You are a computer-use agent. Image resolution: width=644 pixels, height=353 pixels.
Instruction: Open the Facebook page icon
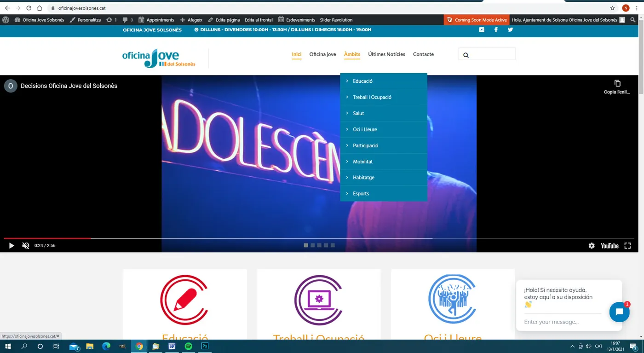coord(496,30)
